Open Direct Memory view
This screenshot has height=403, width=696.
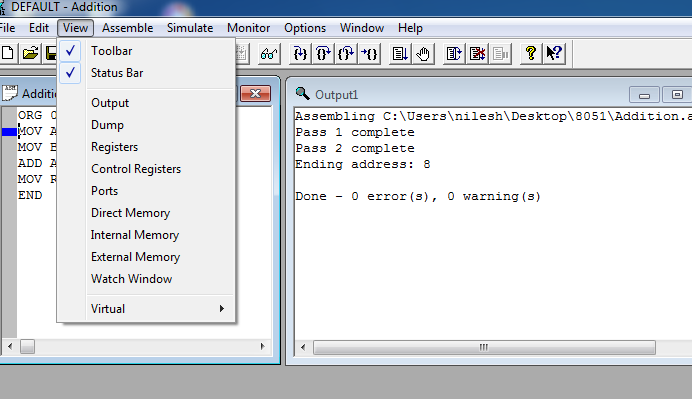(x=130, y=213)
